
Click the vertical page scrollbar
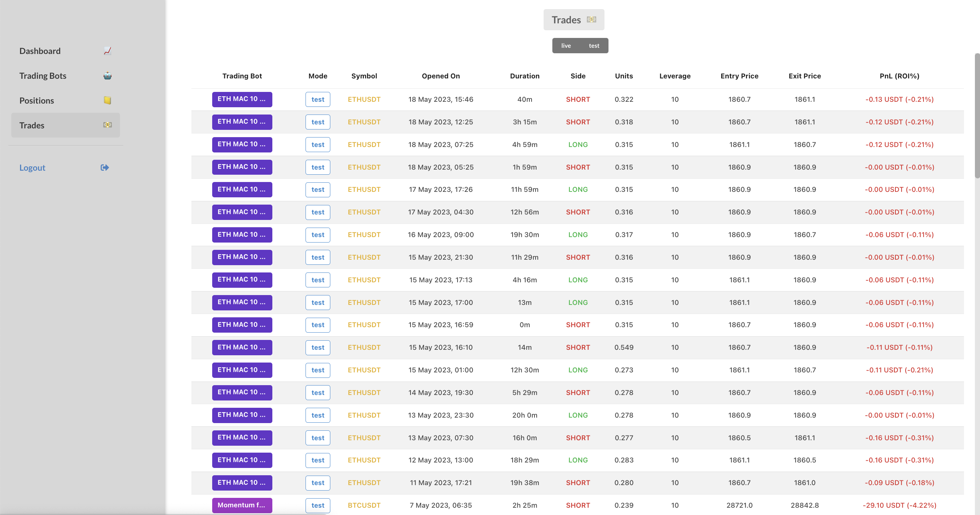[977, 115]
